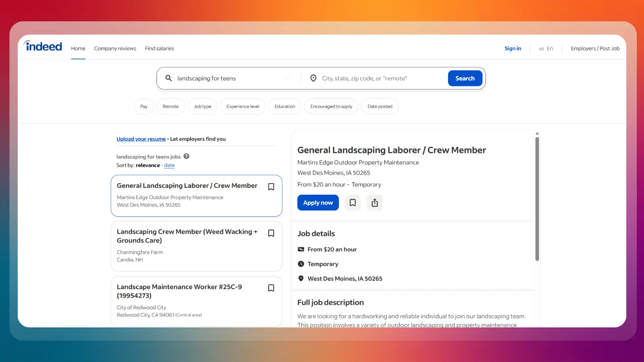Click City of Redwood City company name

click(141, 307)
